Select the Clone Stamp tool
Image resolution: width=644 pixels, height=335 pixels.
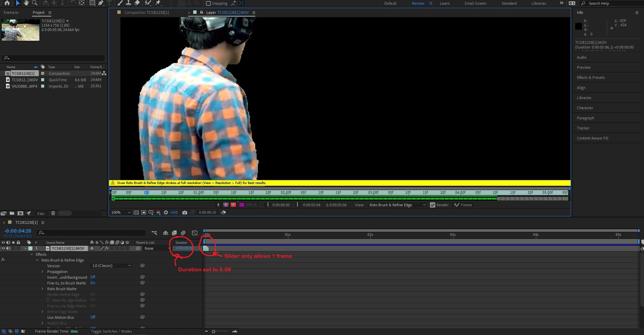(128, 3)
